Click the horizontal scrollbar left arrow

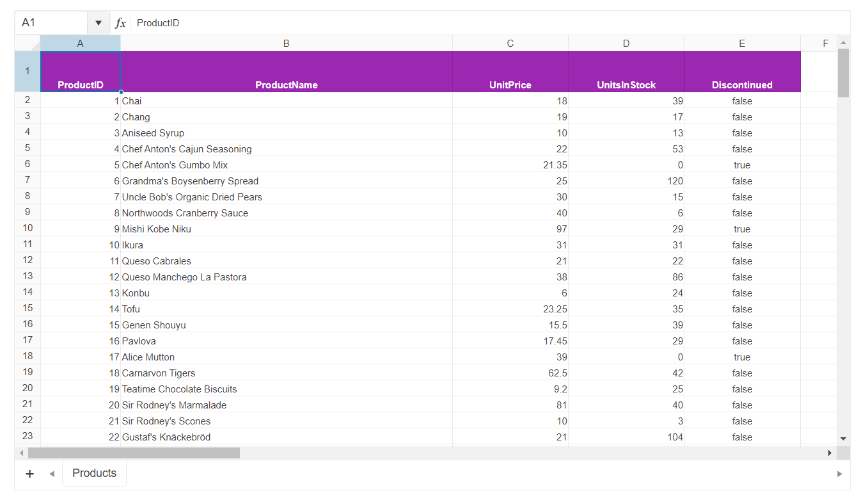(x=21, y=453)
